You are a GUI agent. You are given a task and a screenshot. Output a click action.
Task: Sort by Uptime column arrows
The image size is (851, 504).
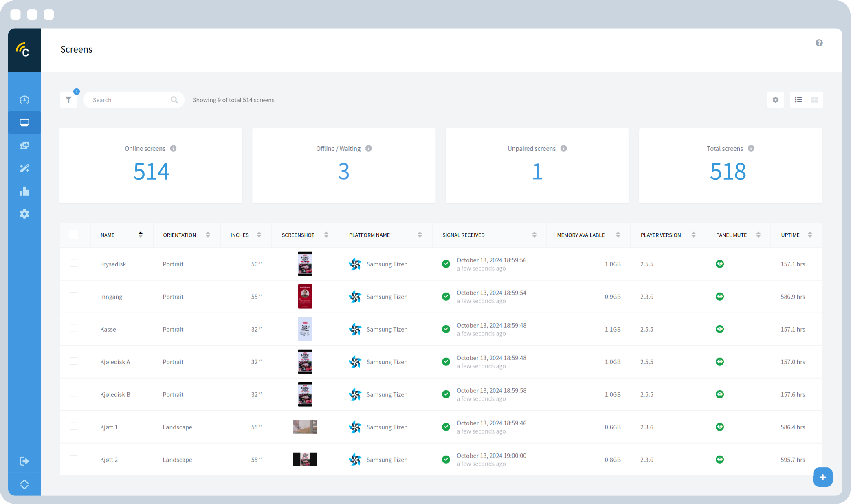809,235
